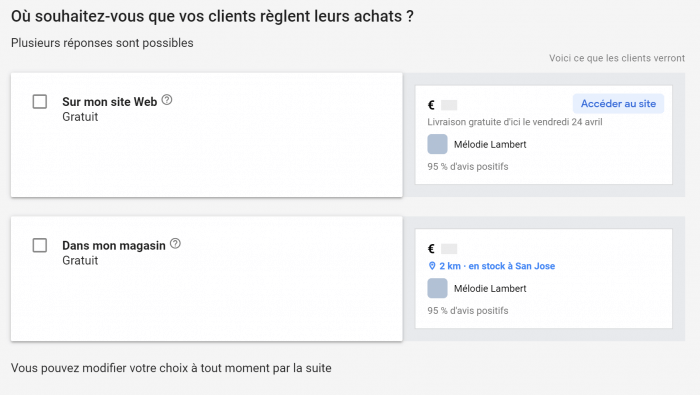Select the 'Sur mon site Web' label
Screen dimensions: 700x395
pyautogui.click(x=109, y=102)
